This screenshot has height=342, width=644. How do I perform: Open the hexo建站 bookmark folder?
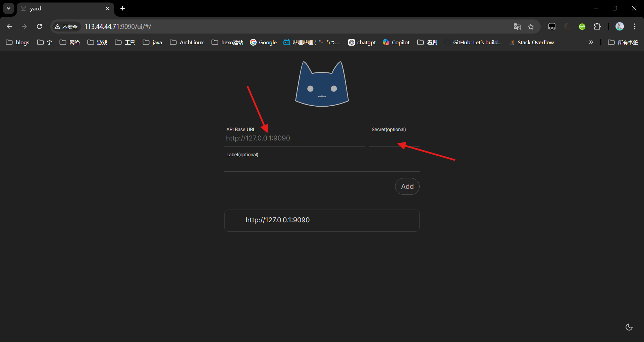[x=227, y=42]
